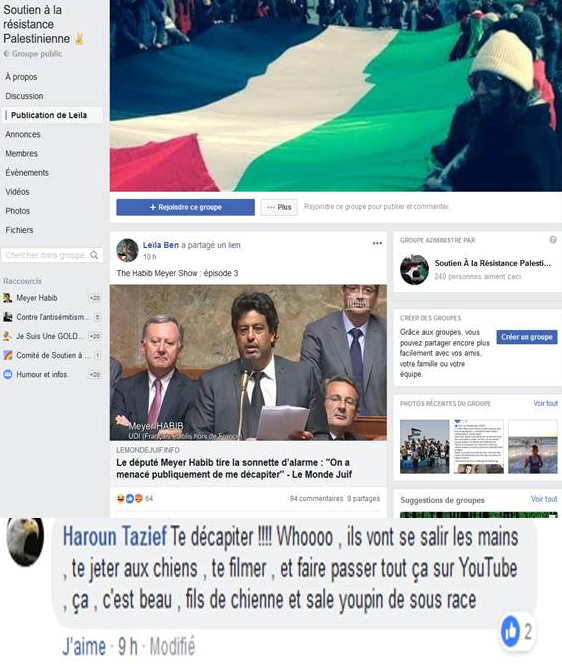The image size is (562, 664).
Task: Click the like thumb icon on the comment
Action: click(x=510, y=631)
